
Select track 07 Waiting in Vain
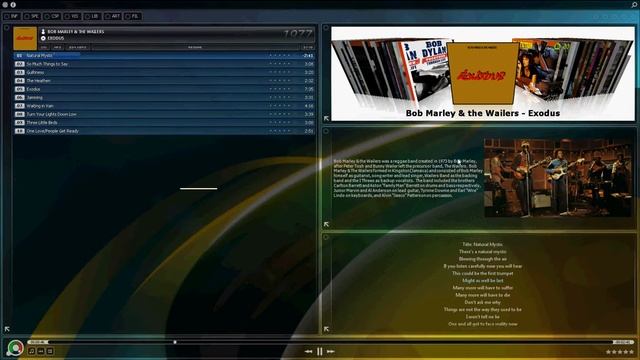pyautogui.click(x=164, y=106)
